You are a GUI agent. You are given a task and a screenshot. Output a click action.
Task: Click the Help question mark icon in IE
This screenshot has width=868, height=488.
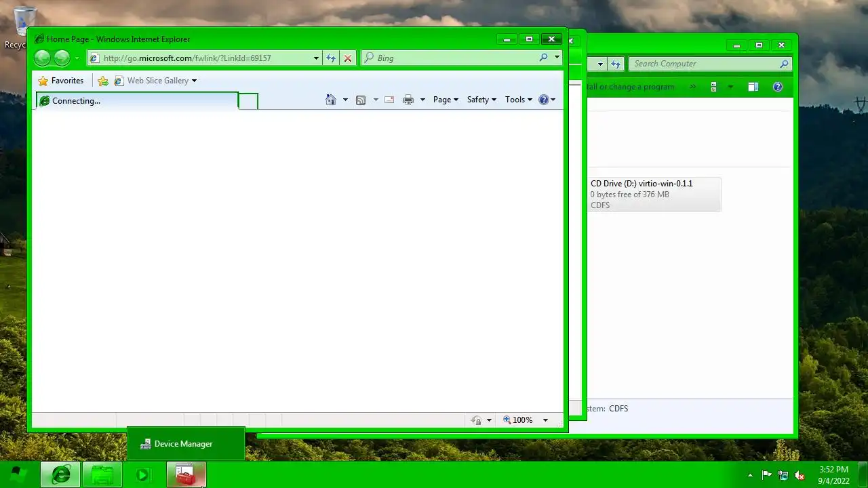544,100
